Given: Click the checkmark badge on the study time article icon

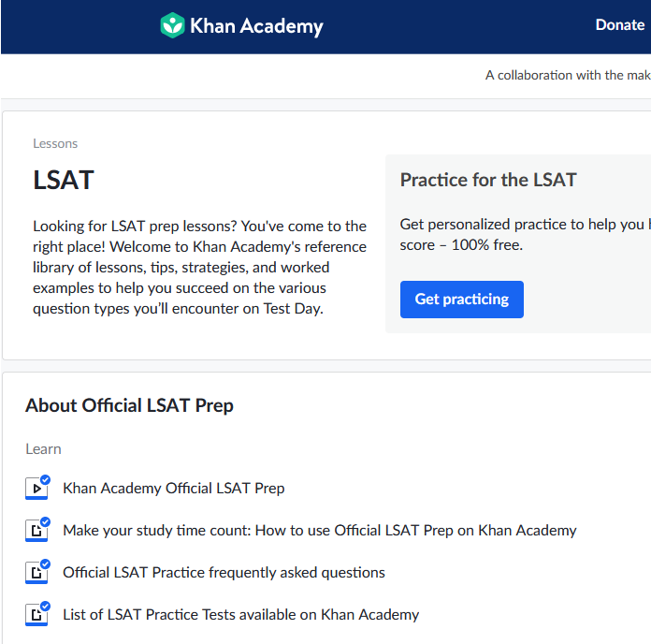Looking at the screenshot, I should click(x=45, y=522).
